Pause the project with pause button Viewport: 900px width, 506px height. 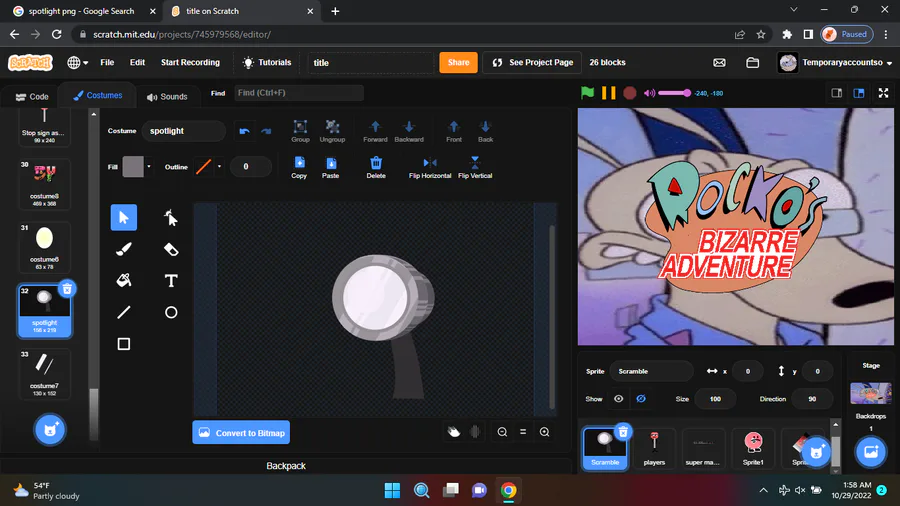click(608, 93)
